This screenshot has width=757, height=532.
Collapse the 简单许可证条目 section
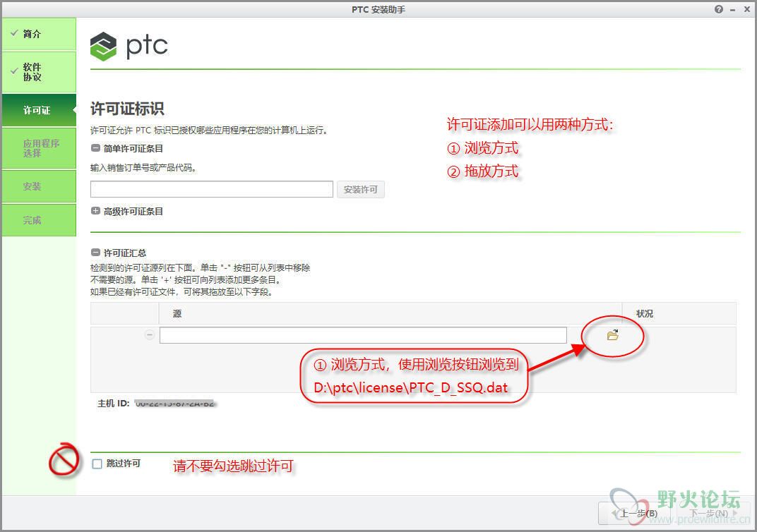(95, 149)
